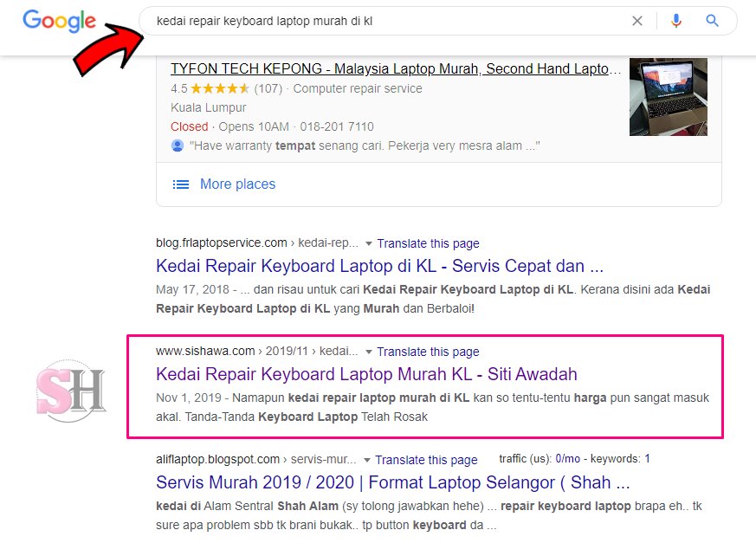Expand dropdown arrow next to blog.frlaptopservice.com URL
Viewport: 756px width, 556px height.
[x=368, y=243]
